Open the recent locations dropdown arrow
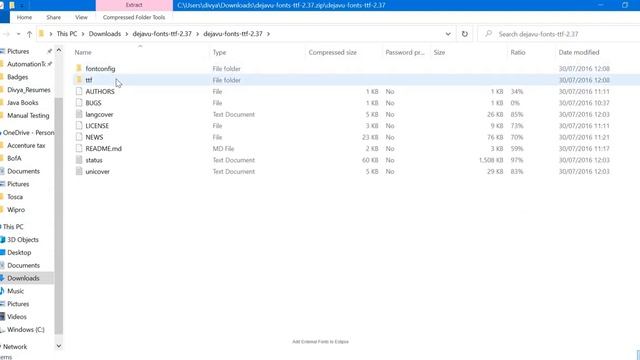640x360 pixels. 18,34
